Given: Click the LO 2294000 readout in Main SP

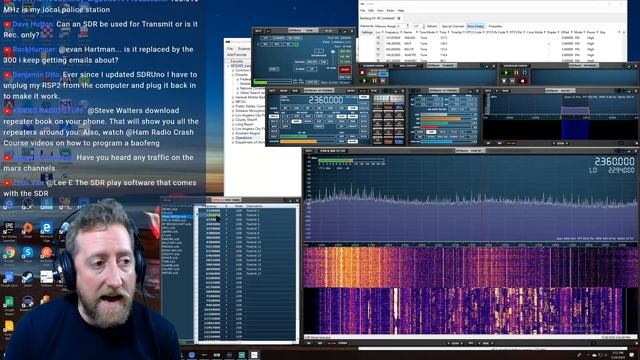Looking at the screenshot, I should (x=611, y=171).
